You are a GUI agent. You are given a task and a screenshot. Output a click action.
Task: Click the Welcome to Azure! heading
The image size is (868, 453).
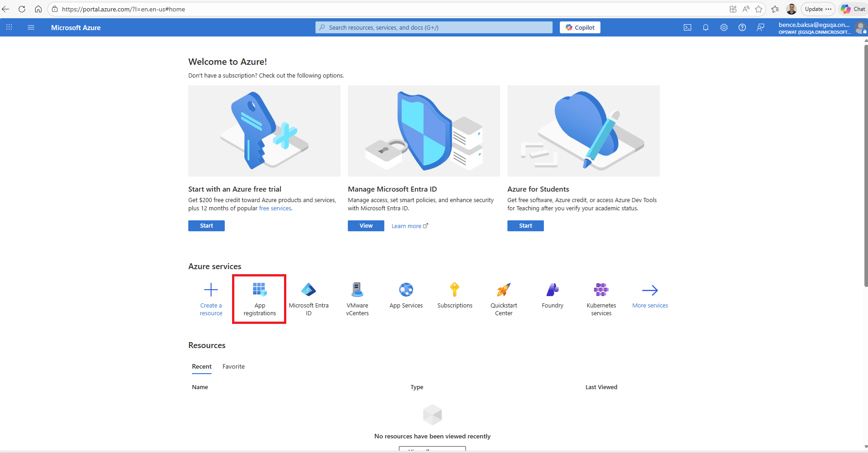(227, 62)
